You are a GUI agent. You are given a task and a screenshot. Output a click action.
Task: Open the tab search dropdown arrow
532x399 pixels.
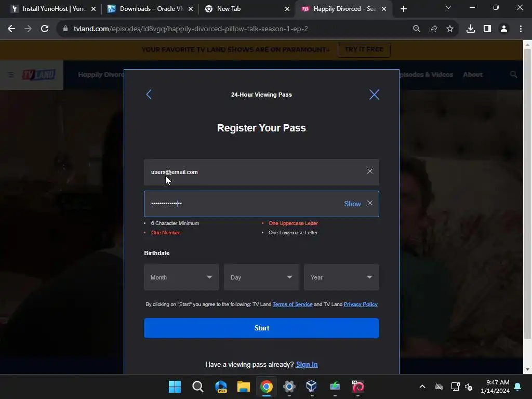click(448, 7)
